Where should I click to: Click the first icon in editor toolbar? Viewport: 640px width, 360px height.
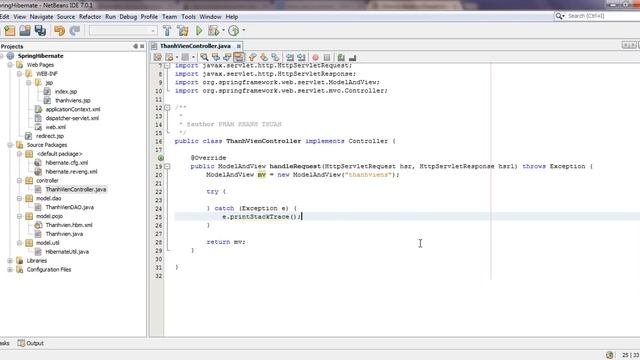[x=158, y=58]
